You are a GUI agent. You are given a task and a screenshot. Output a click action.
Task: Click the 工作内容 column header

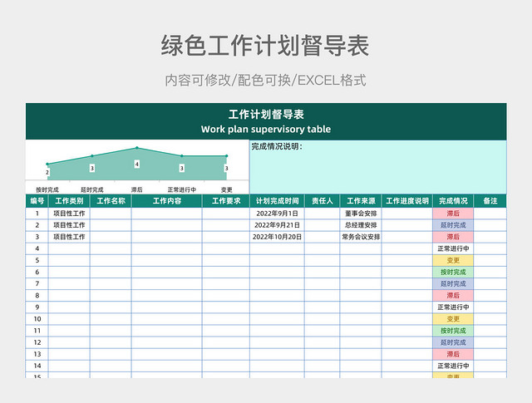tap(166, 201)
